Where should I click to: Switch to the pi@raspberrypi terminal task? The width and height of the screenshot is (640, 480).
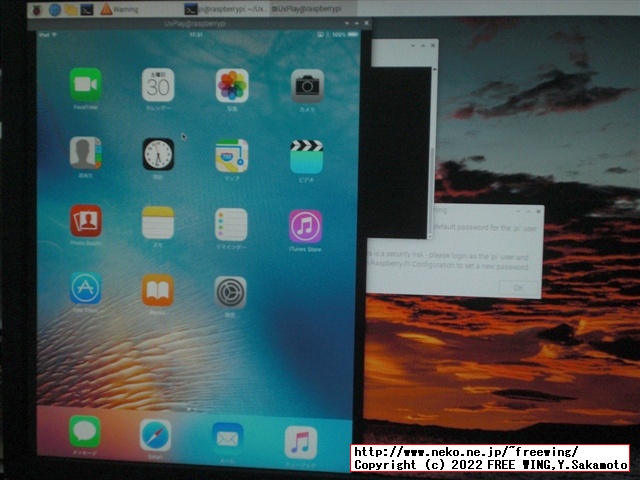point(226,9)
